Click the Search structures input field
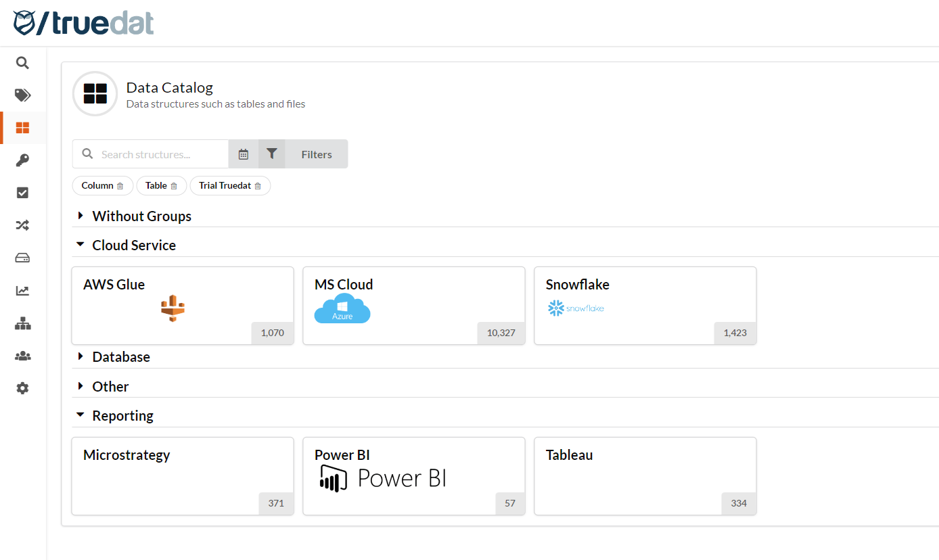 [162, 154]
